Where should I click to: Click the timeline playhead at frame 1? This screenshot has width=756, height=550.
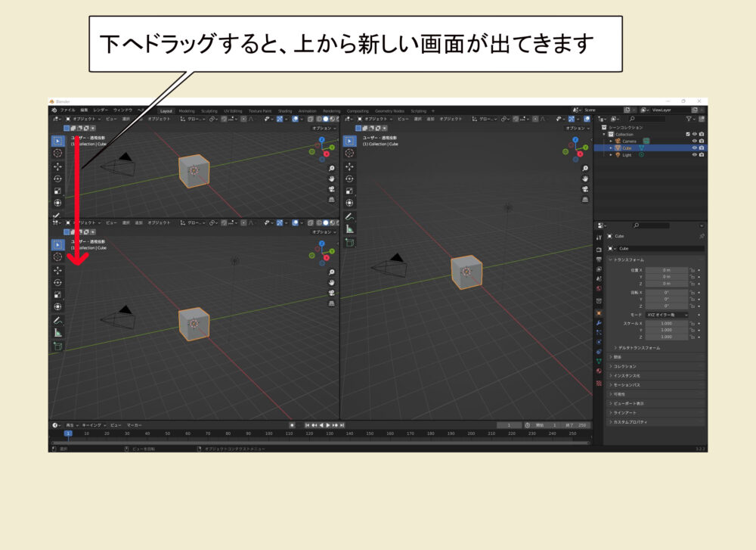click(x=69, y=433)
